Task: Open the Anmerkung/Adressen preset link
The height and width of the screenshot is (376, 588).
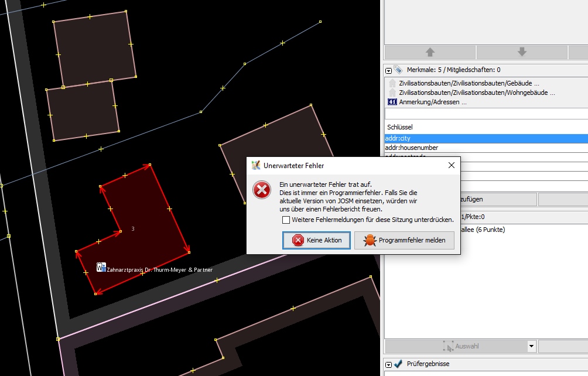Action: 432,102
